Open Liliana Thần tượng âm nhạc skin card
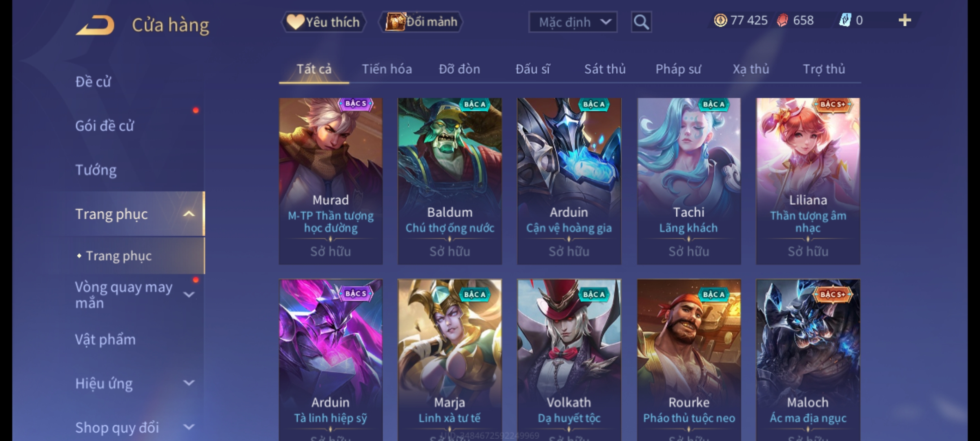The image size is (980, 441). pyautogui.click(x=808, y=181)
